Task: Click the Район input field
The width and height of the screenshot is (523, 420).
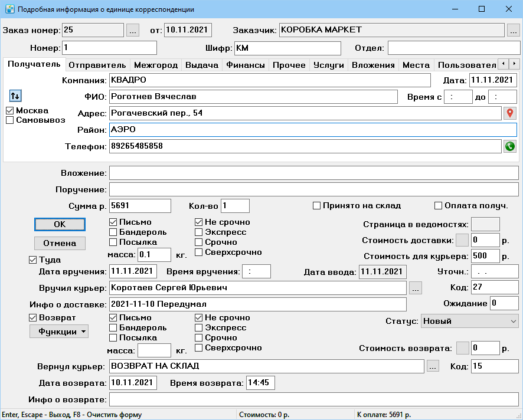Action: tap(313, 130)
